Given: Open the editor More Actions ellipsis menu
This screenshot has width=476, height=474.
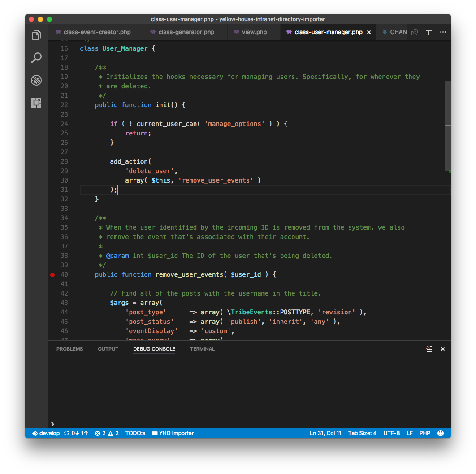Looking at the screenshot, I should [x=443, y=32].
